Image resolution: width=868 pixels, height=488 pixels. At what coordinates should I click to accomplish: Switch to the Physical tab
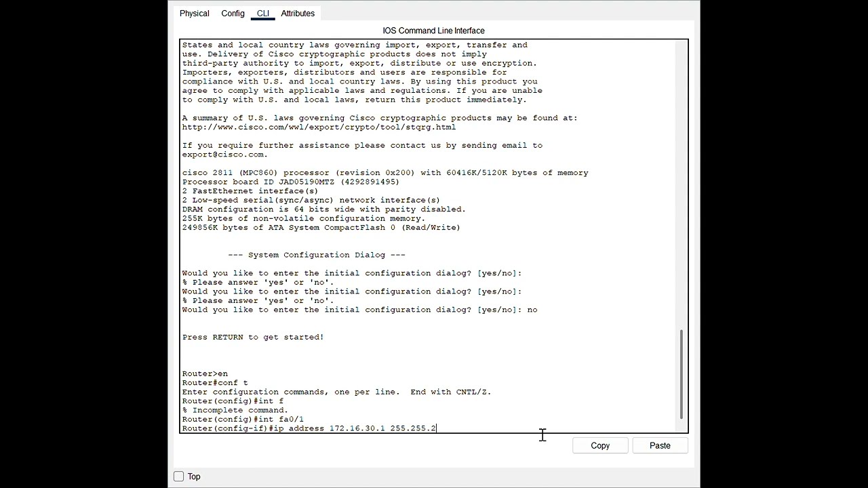(x=194, y=14)
